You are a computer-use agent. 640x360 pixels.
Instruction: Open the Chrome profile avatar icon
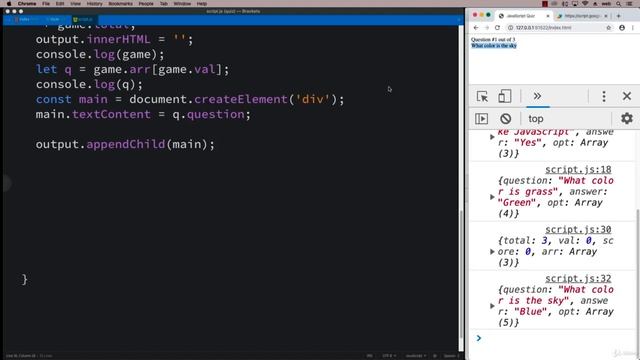click(622, 28)
